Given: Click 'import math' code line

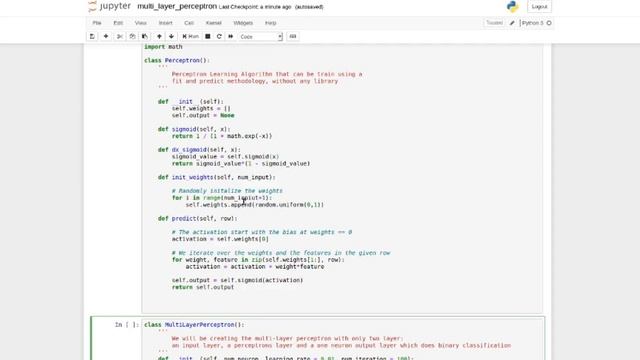Looking at the screenshot, I should click(163, 47).
